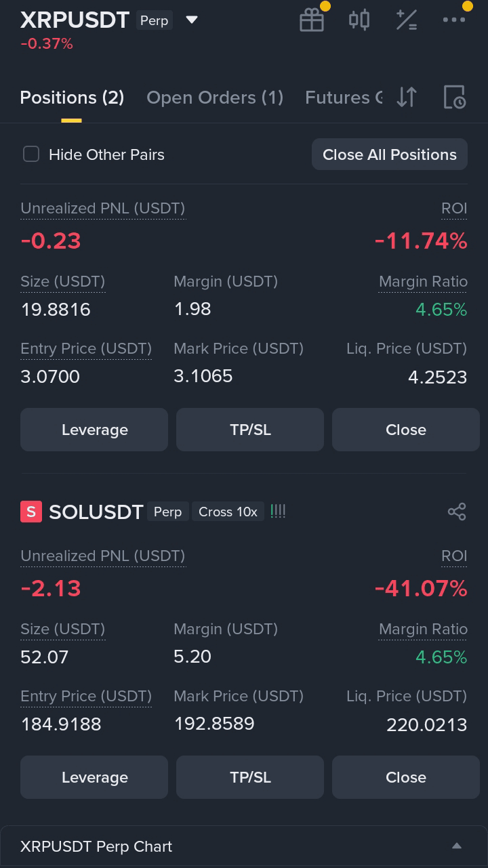Switch to the Open Orders (1) tab

tap(215, 98)
